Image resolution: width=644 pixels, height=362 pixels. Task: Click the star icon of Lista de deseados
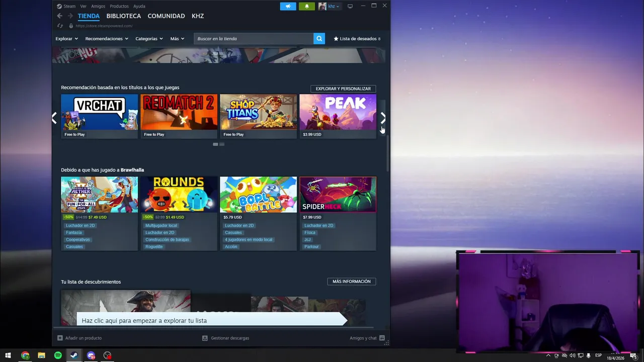click(x=336, y=39)
